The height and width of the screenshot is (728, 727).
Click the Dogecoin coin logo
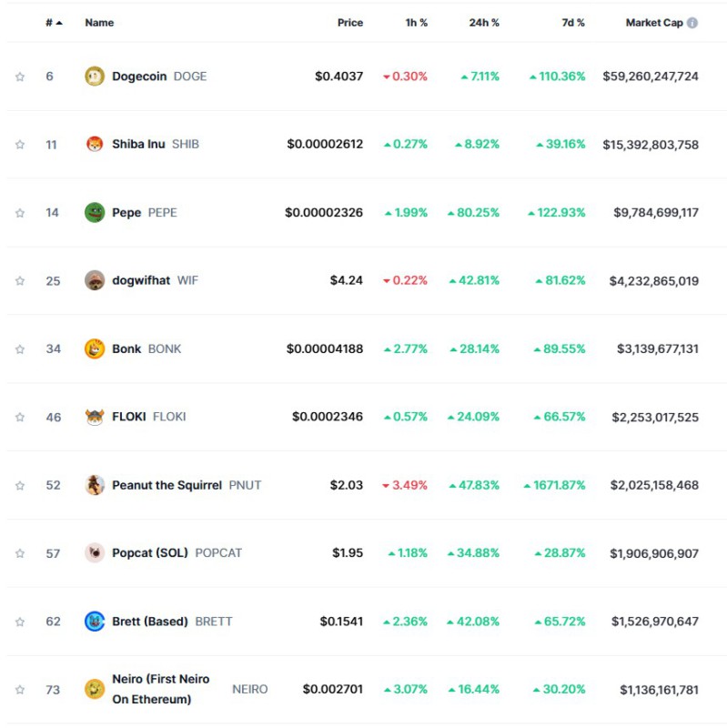(95, 76)
